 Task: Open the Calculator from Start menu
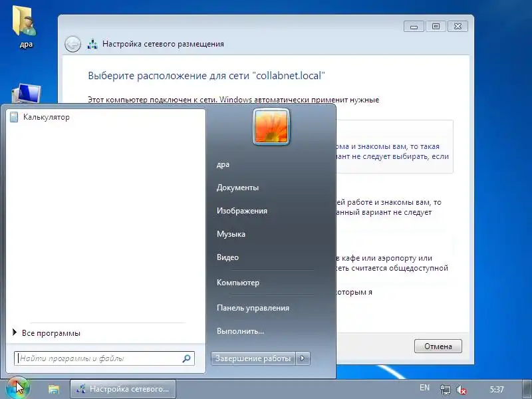pos(106,118)
